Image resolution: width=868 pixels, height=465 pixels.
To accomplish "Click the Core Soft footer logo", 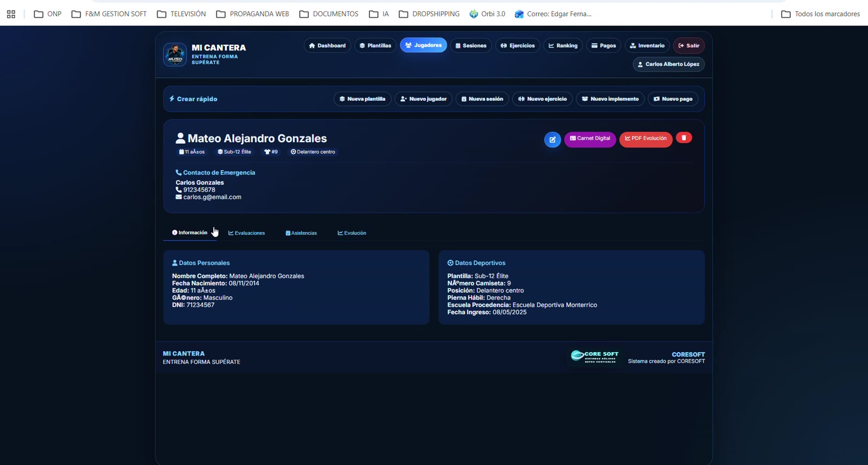I will coord(595,357).
